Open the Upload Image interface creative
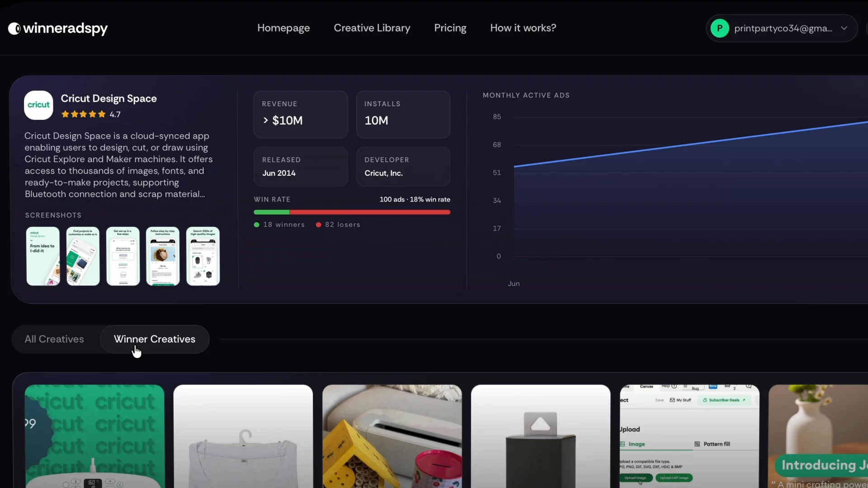The image size is (868, 488). coord(689,436)
